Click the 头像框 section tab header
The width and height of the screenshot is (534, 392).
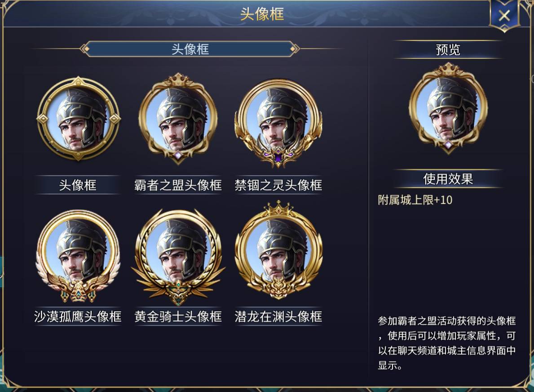point(190,49)
